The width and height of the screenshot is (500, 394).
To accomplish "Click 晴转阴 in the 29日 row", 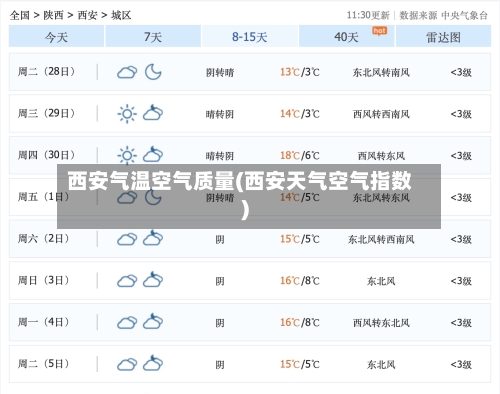I will coord(220,114).
